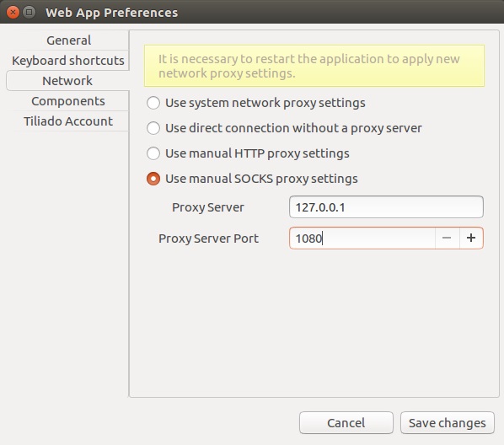Increase the proxy port with plus button

pyautogui.click(x=471, y=239)
